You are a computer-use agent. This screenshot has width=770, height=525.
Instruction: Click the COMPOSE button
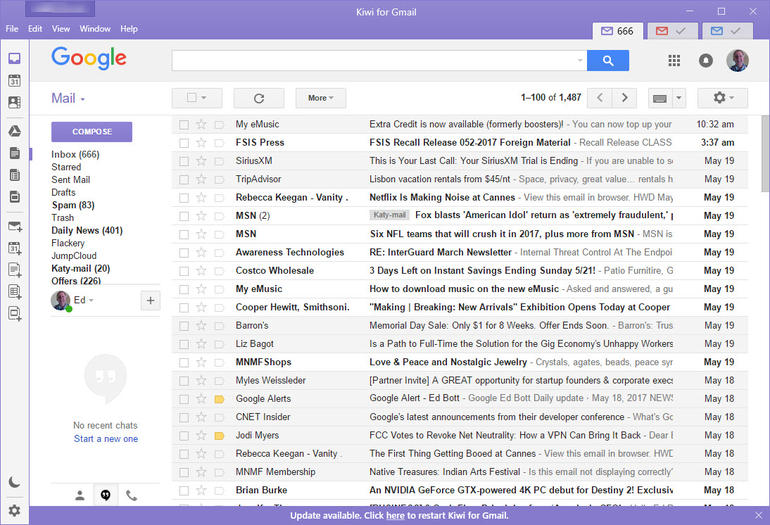[x=92, y=132]
